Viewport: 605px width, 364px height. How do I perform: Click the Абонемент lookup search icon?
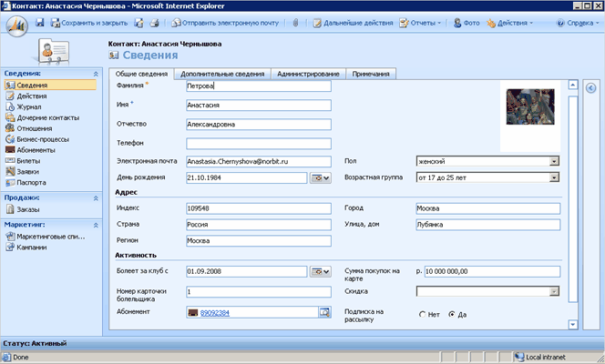324,312
